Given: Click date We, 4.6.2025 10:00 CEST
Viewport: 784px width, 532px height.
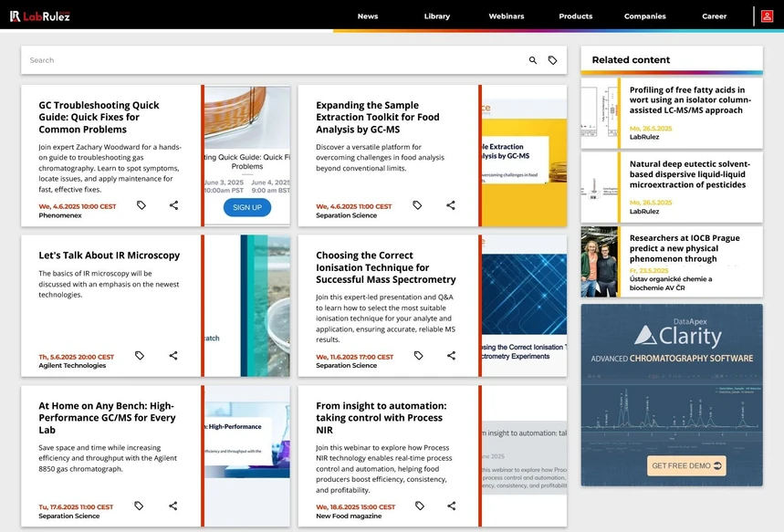Looking at the screenshot, I should click(x=77, y=206).
